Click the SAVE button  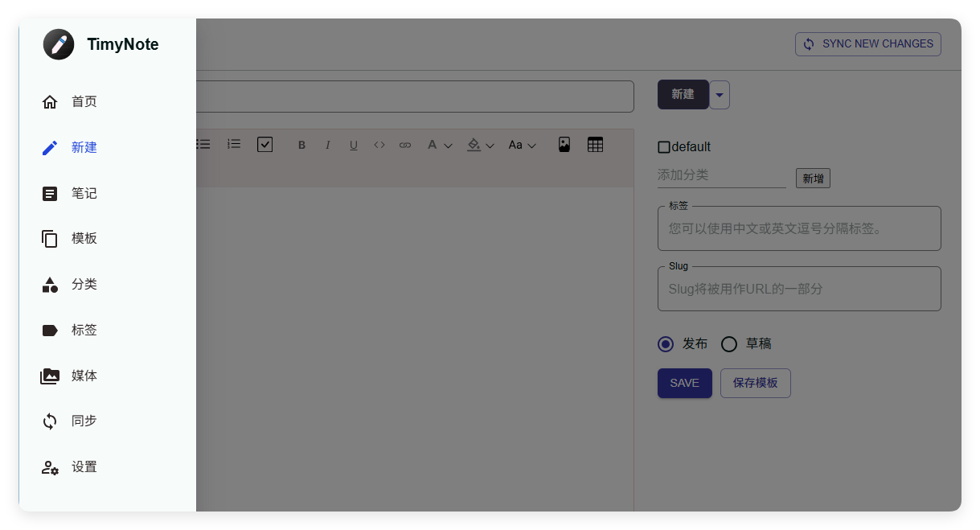(x=684, y=383)
